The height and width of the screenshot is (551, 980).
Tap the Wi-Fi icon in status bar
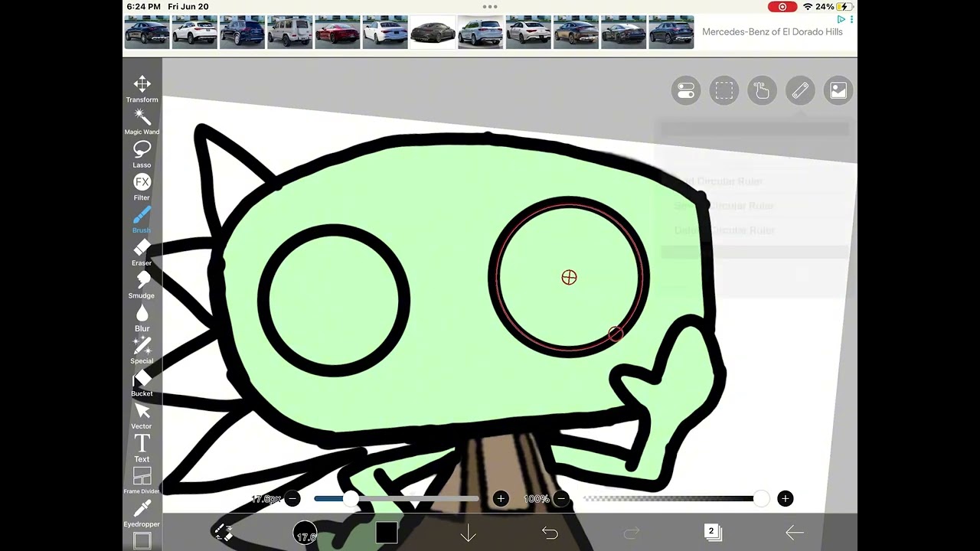click(x=808, y=7)
